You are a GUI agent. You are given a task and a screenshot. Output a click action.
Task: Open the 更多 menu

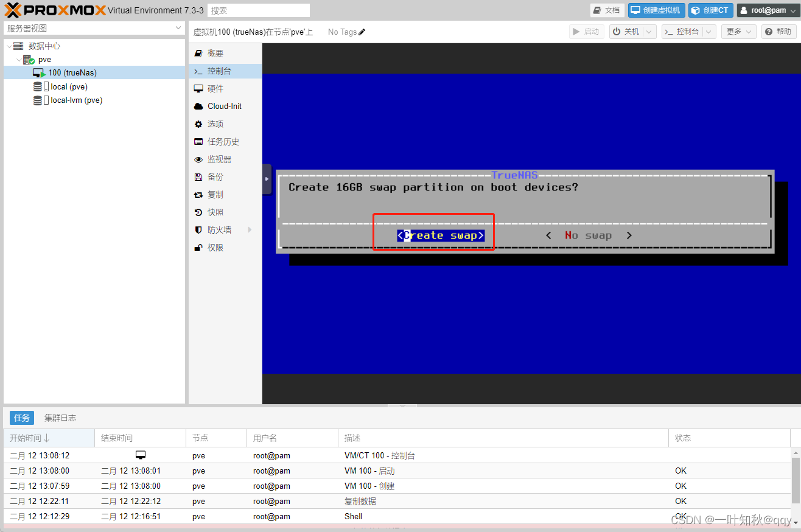(738, 32)
